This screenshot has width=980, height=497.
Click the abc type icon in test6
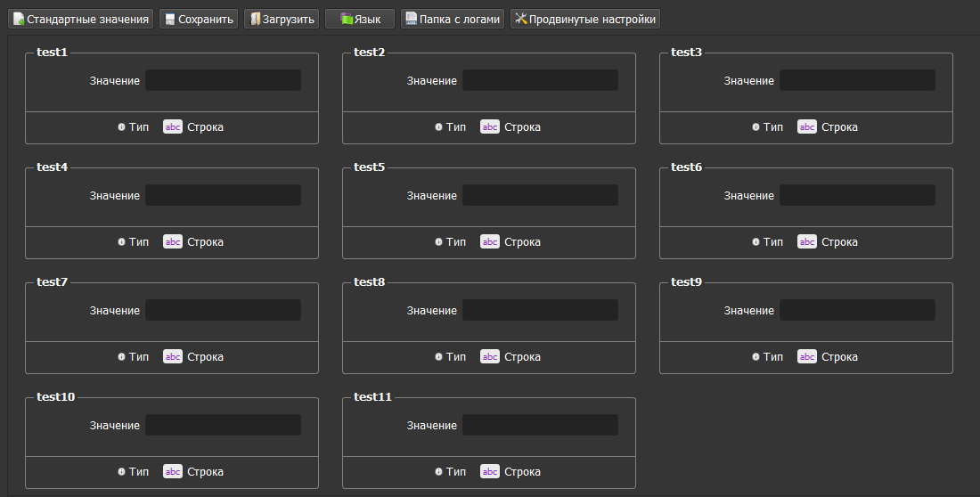[807, 242]
